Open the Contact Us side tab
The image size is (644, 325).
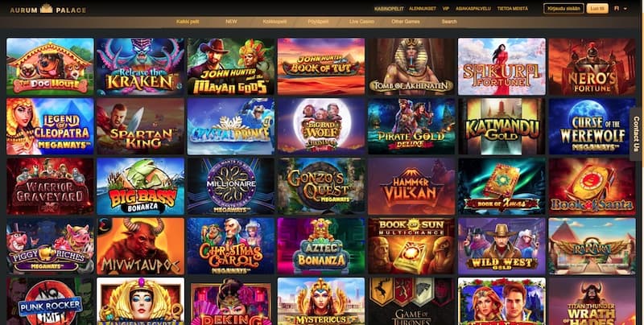click(x=637, y=134)
